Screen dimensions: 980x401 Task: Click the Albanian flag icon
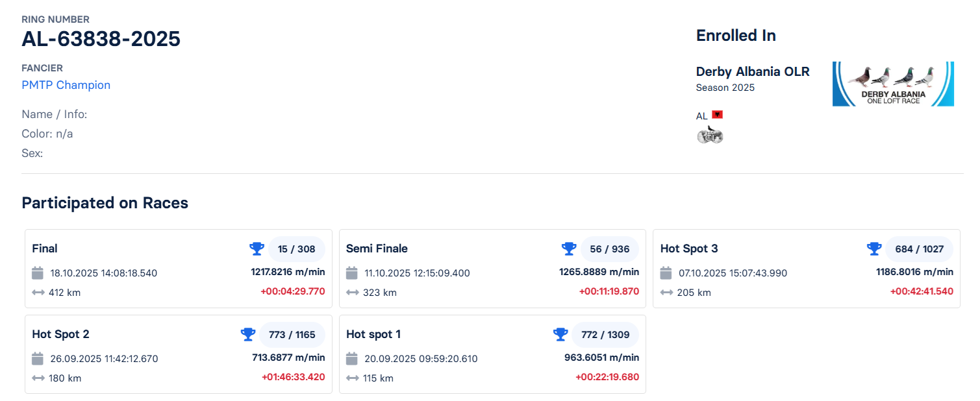pyautogui.click(x=717, y=115)
